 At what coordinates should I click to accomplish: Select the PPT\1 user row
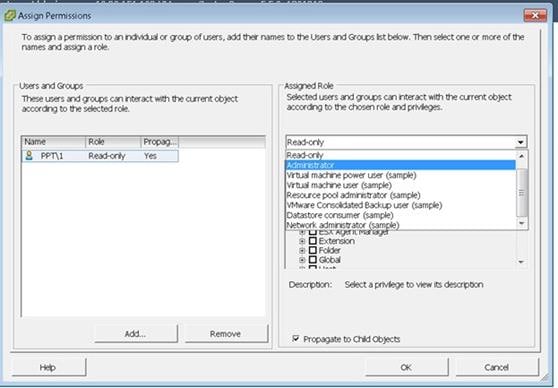(100, 156)
